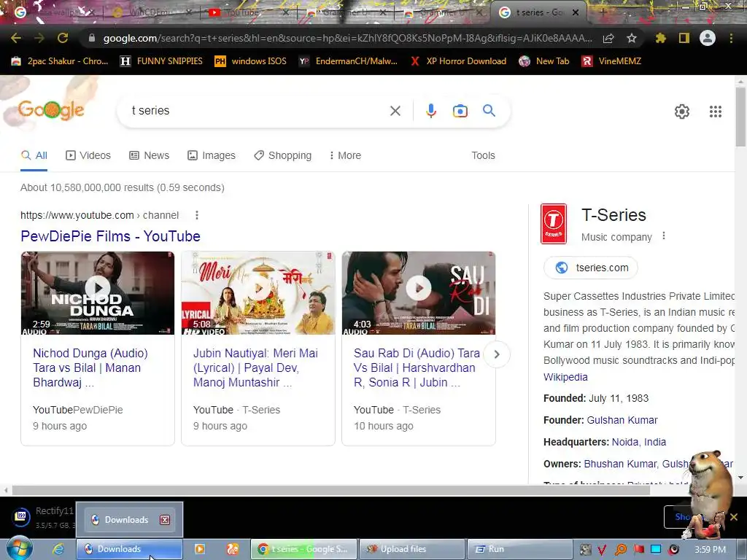This screenshot has width=747, height=560.
Task: Open the Gulshan Kumar founder link
Action: tap(622, 420)
